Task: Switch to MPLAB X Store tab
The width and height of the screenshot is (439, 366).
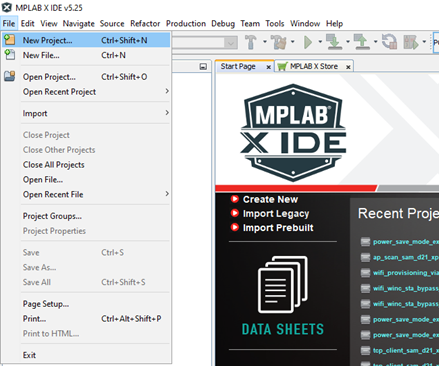Action: (x=314, y=66)
